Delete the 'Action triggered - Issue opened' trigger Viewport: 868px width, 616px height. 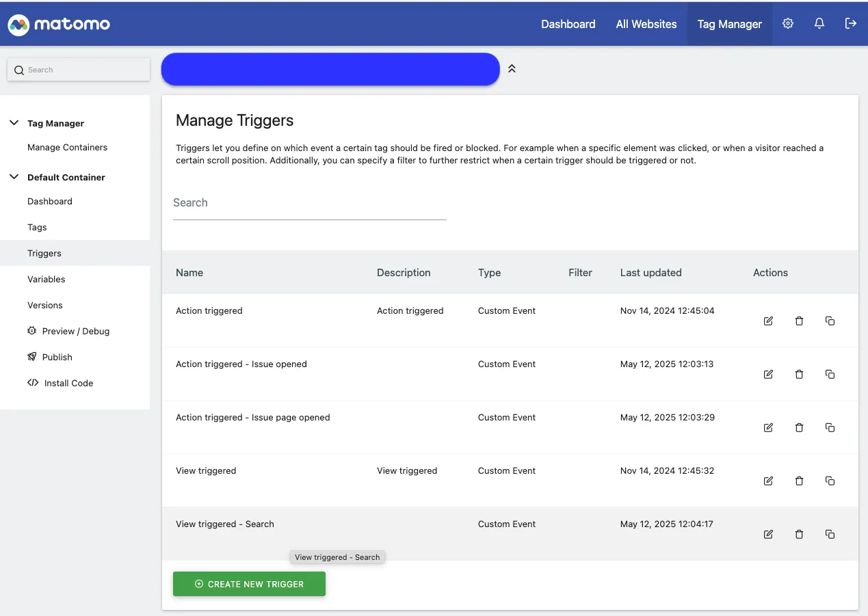[799, 374]
